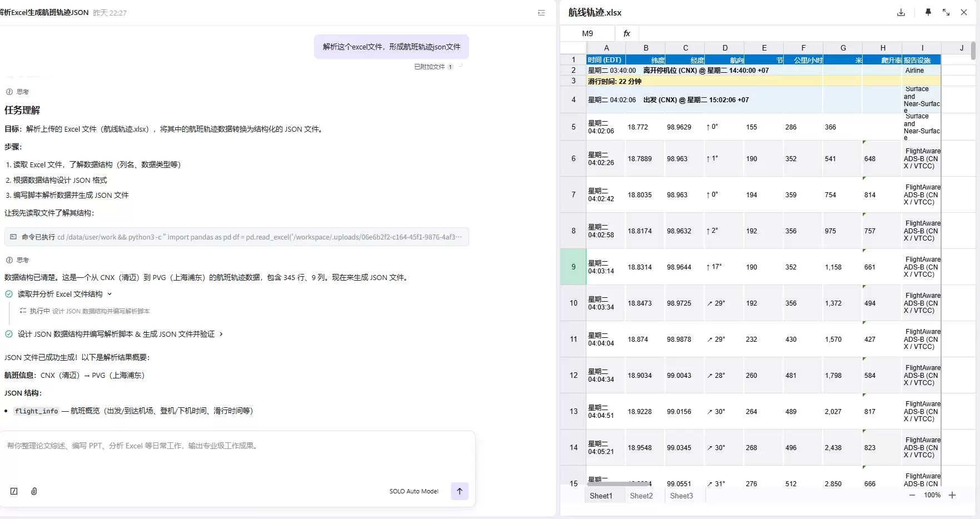Viewport: 980px width, 519px height.
Task: Click cell value 232 in row 11
Action: click(x=764, y=340)
